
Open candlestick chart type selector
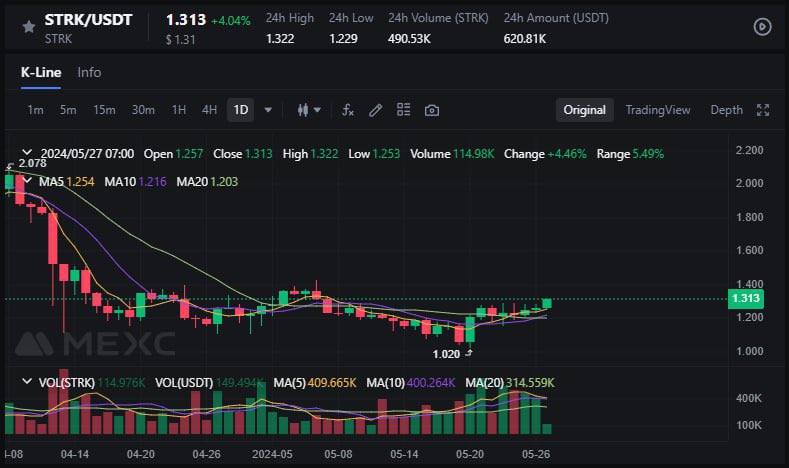click(302, 110)
